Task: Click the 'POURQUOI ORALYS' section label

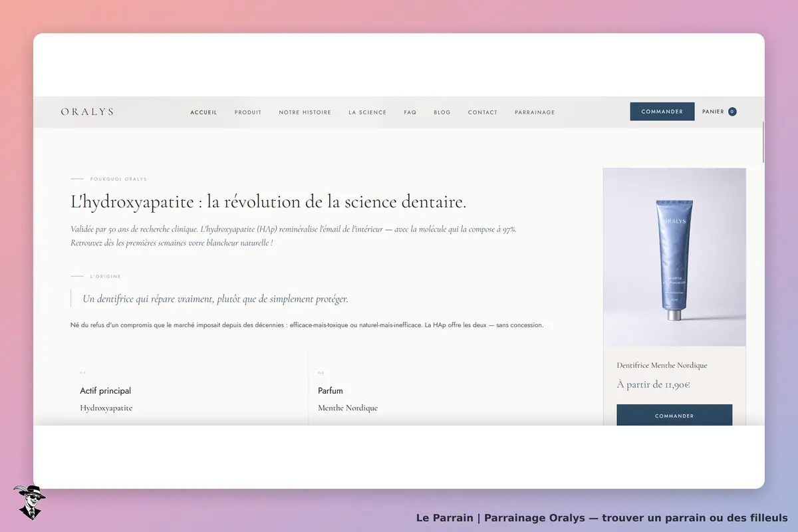Action: coord(118,179)
